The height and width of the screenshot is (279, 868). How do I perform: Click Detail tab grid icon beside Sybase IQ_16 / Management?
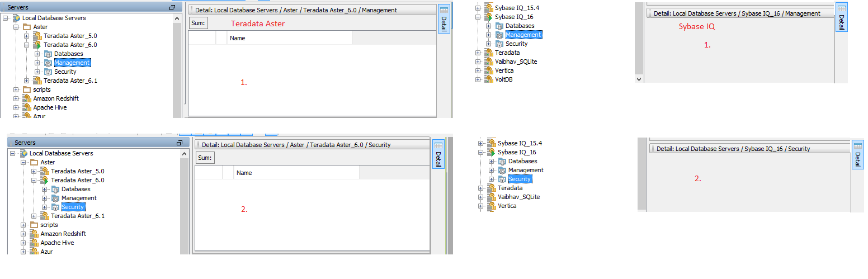842,9
